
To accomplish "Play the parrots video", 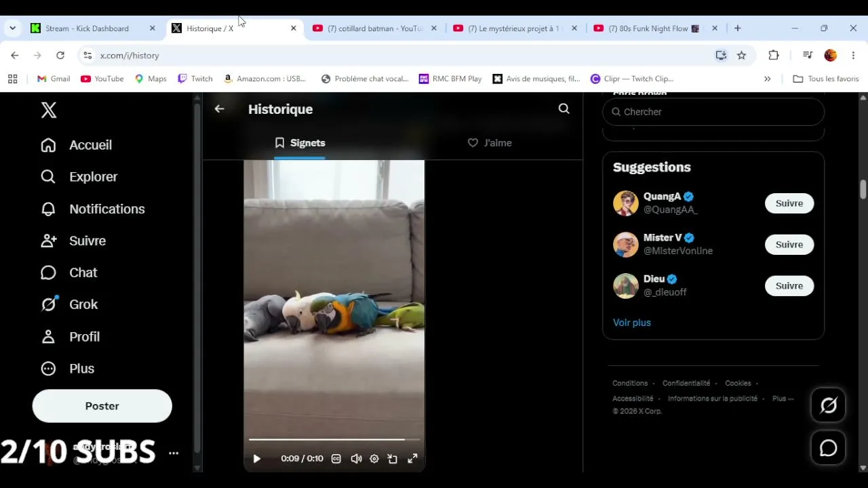I will coord(256,459).
